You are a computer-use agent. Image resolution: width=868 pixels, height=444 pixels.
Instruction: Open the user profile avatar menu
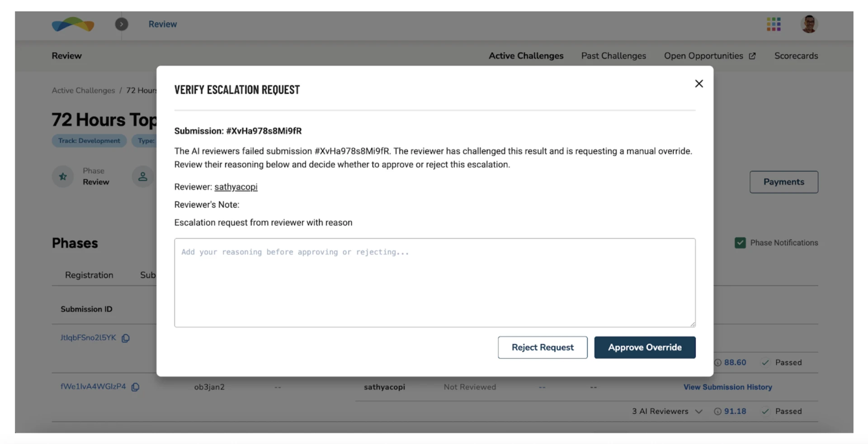click(809, 24)
